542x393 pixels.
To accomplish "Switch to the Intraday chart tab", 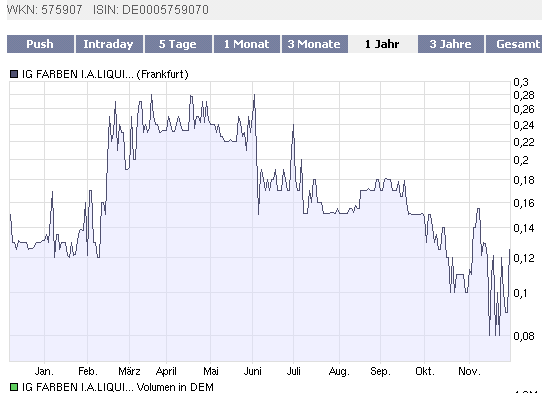I will [x=109, y=44].
